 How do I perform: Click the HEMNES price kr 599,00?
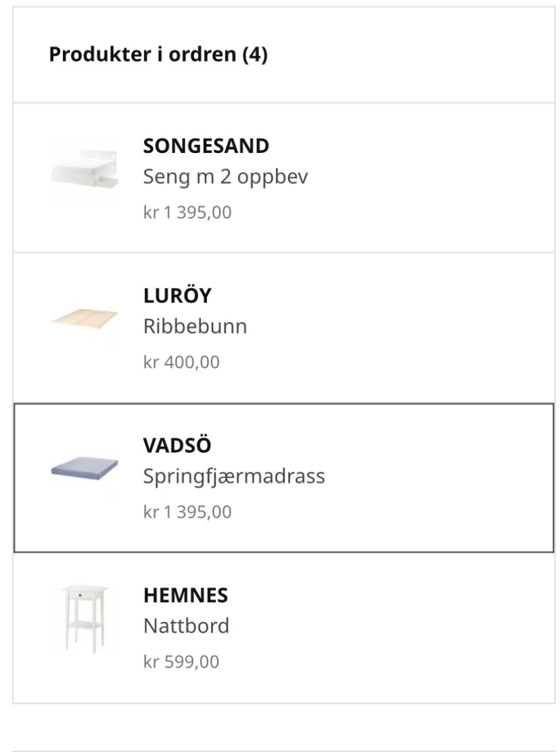(x=181, y=662)
